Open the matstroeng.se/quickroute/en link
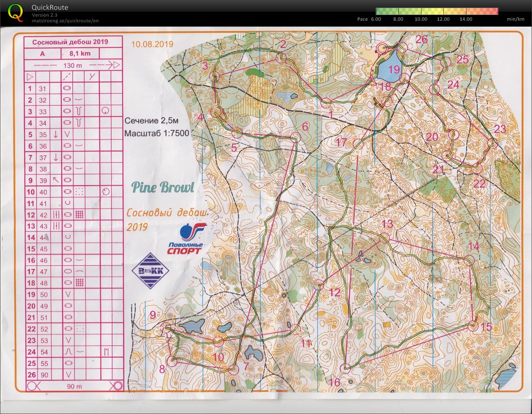The width and height of the screenshot is (532, 414). tap(65, 21)
